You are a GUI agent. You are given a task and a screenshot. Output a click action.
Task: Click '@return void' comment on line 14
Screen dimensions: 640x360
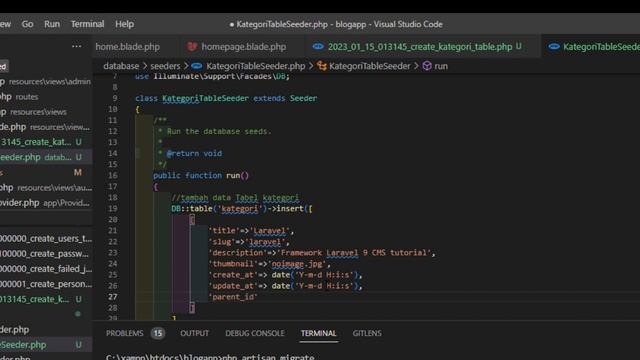point(194,153)
